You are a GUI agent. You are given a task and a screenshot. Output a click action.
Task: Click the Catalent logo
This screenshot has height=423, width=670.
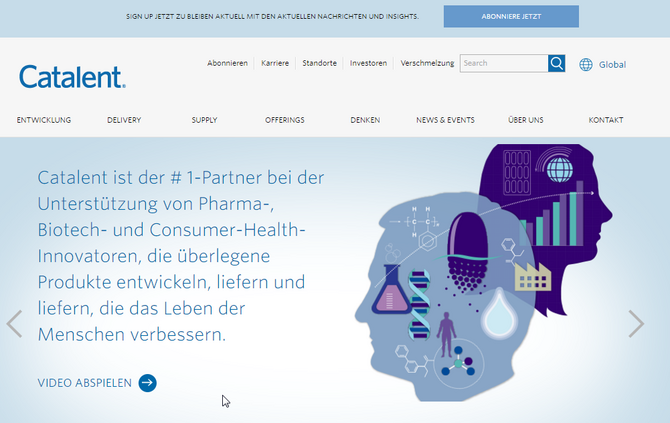[x=72, y=77]
